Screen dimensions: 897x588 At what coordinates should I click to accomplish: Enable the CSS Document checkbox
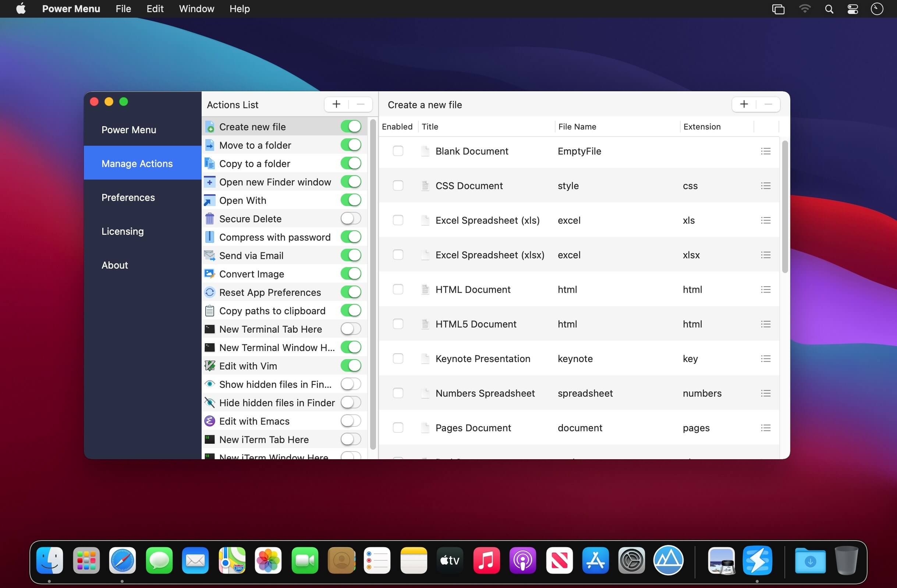coord(398,185)
